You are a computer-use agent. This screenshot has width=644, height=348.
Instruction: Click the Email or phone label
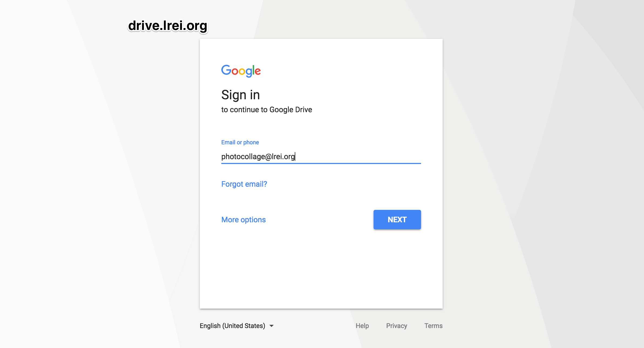(x=240, y=142)
